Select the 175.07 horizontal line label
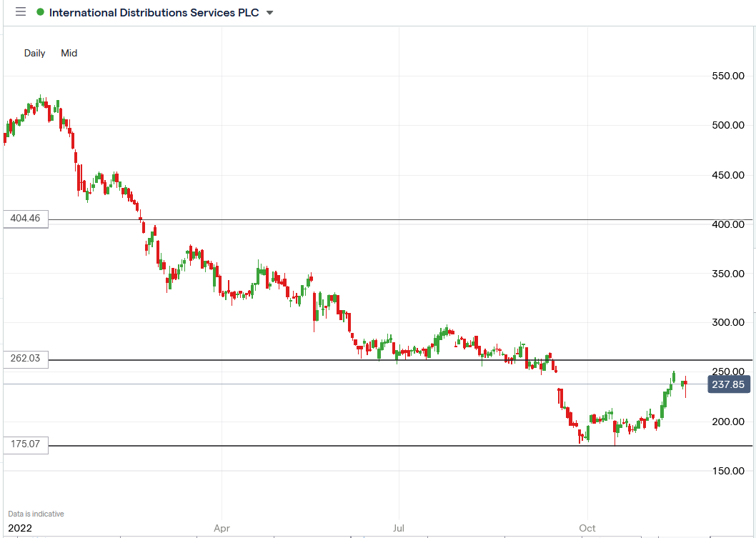 coord(26,444)
